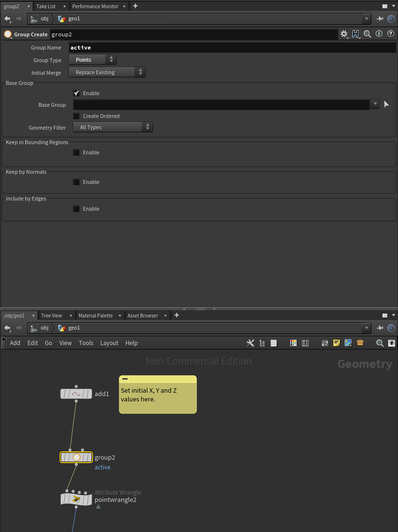Open the parameter gear menu
The height and width of the screenshot is (532, 398).
[344, 34]
